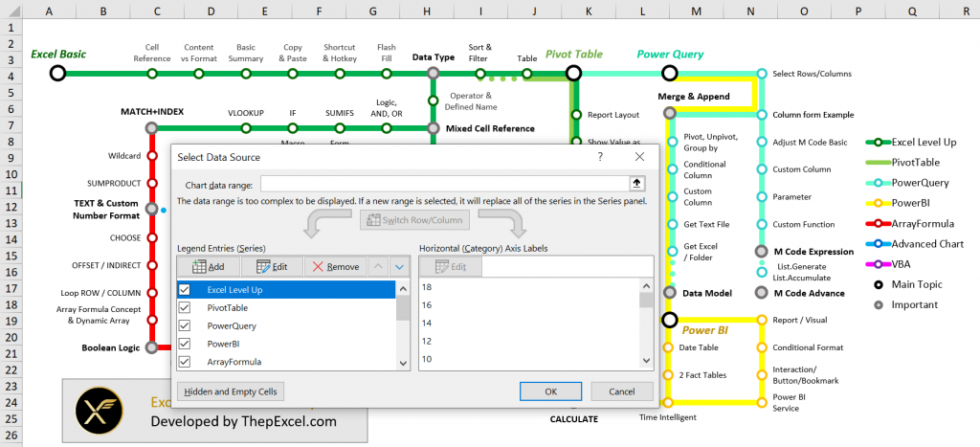Select row 3 header
The height and width of the screenshot is (447, 980).
point(11,59)
